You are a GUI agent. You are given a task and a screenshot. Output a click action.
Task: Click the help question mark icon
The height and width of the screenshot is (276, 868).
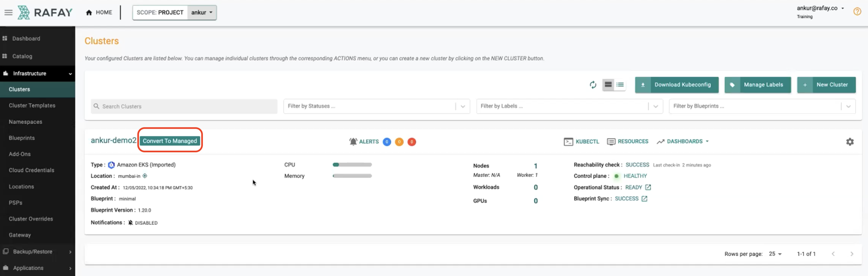click(857, 12)
